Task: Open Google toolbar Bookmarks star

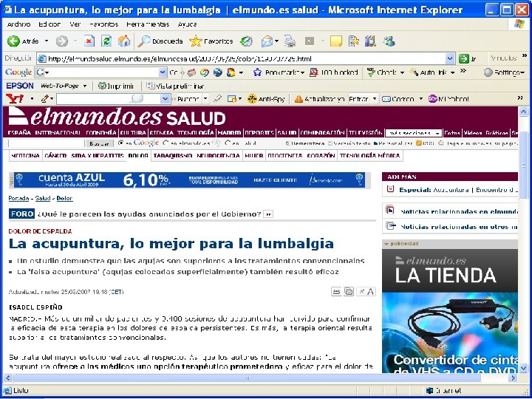Action: pyautogui.click(x=258, y=72)
